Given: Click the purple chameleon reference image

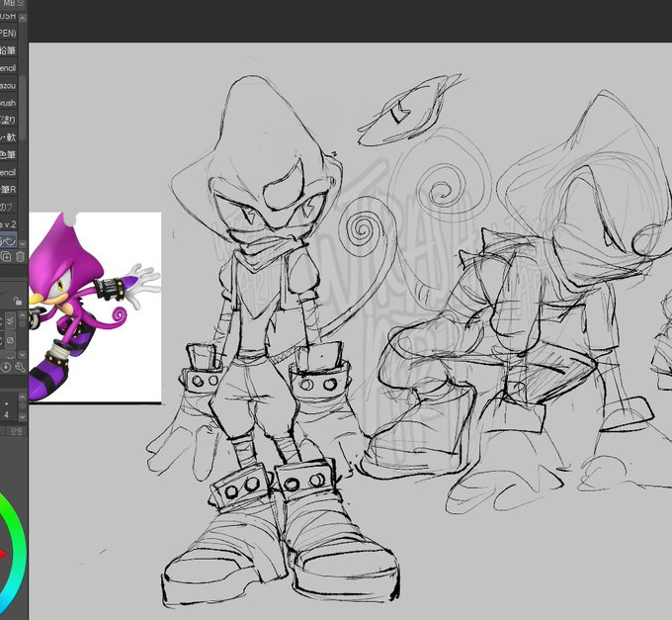Looking at the screenshot, I should tap(95, 308).
